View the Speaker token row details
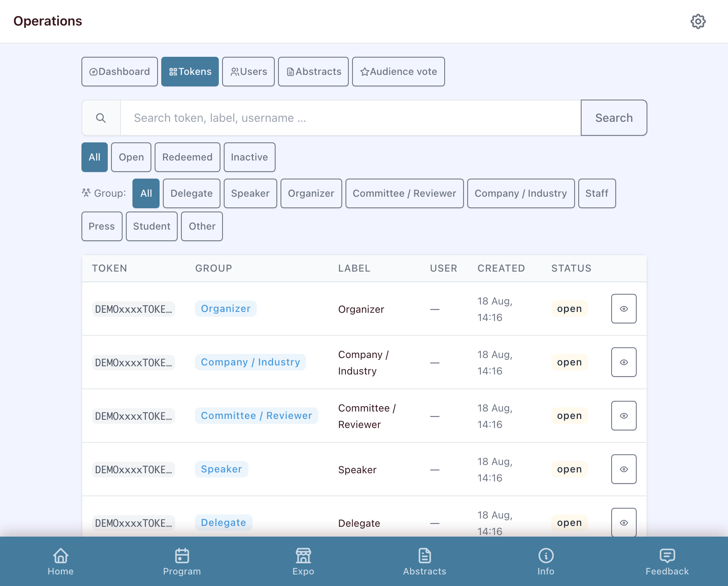 coord(624,469)
